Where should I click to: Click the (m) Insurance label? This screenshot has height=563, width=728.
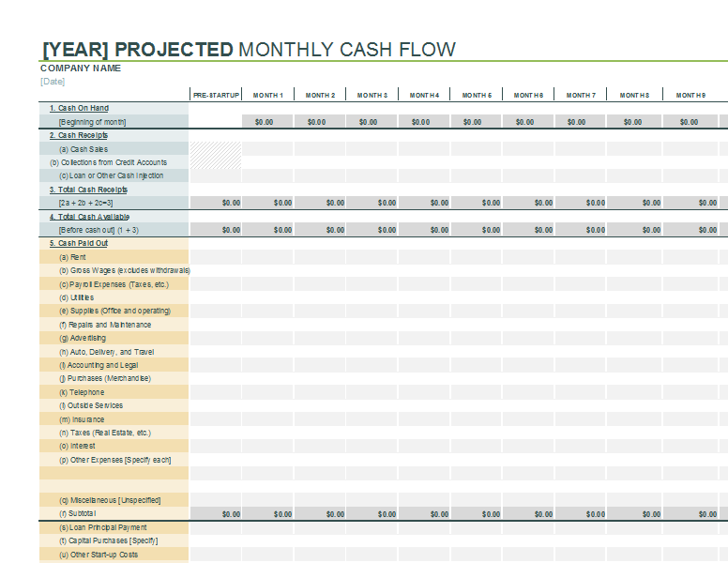click(x=82, y=419)
